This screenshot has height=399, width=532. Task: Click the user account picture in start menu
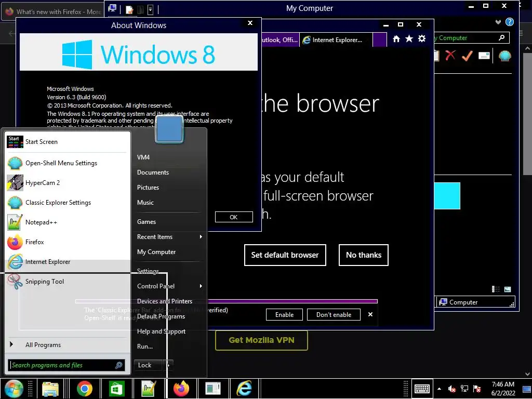[x=169, y=129]
